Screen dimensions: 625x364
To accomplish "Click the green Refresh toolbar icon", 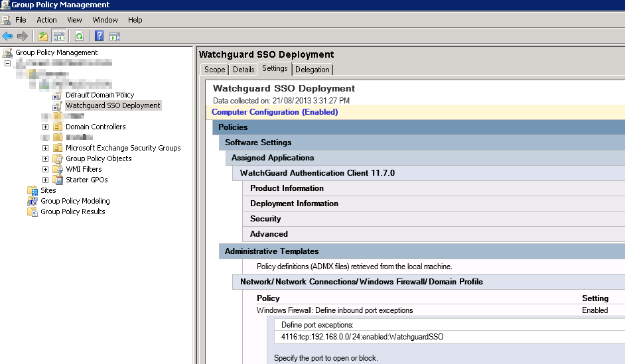I will pyautogui.click(x=80, y=36).
